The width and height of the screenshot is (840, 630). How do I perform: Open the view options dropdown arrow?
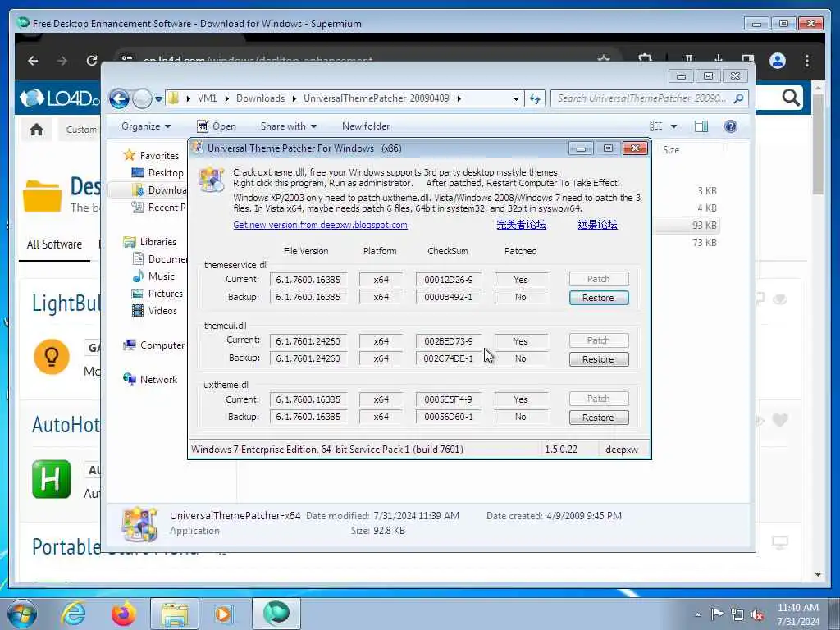(674, 126)
